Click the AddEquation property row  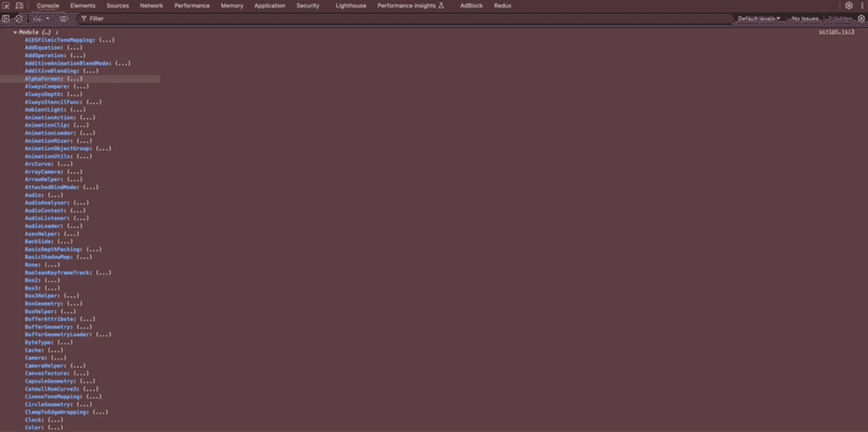point(53,48)
